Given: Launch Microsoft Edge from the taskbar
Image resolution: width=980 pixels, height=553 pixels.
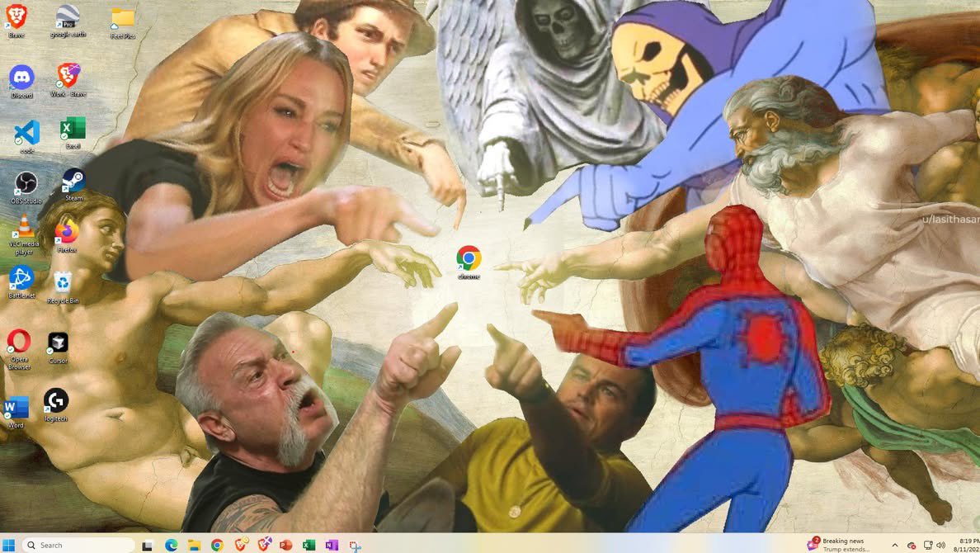Looking at the screenshot, I should pos(171,546).
